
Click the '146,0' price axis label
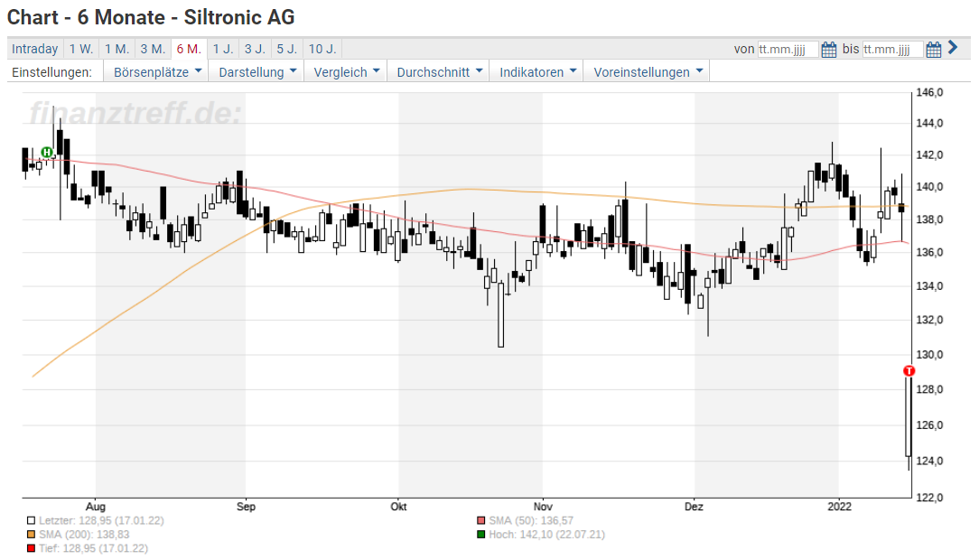[x=929, y=92]
